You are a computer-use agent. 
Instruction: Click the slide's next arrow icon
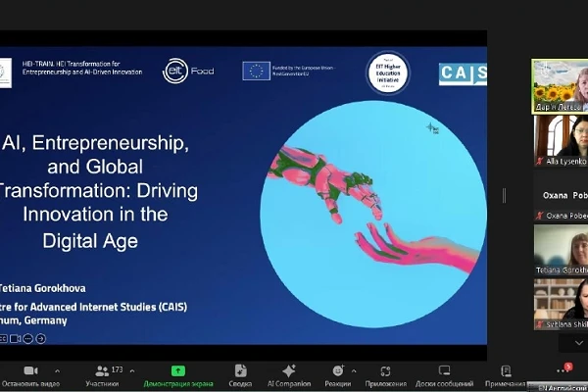click(x=40, y=339)
